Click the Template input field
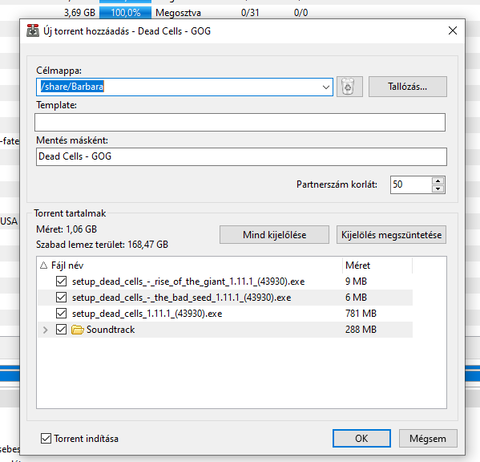 (x=240, y=122)
